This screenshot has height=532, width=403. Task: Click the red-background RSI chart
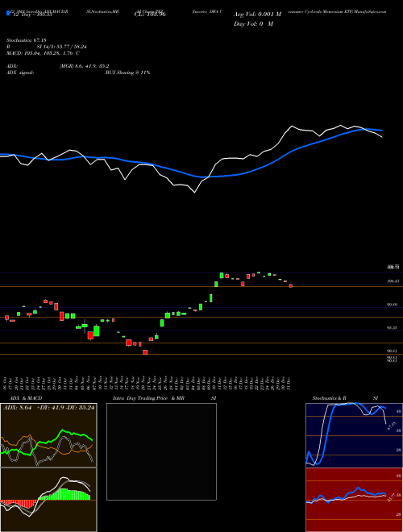pos(354,500)
